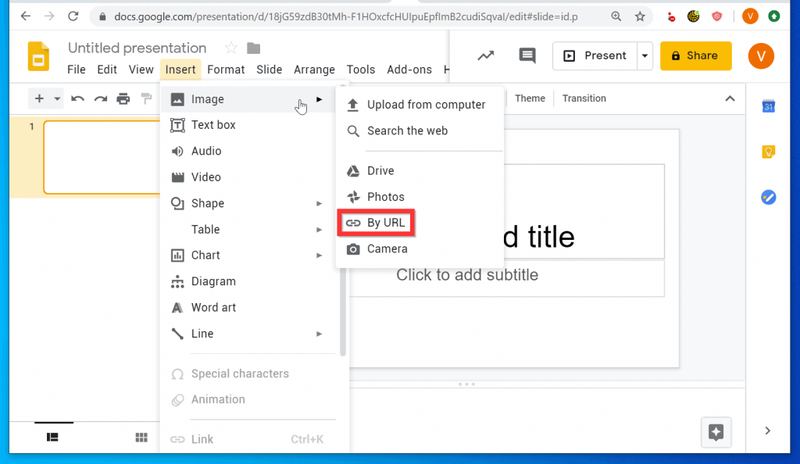
Task: Open the Chrome profile avatar
Action: (750, 16)
